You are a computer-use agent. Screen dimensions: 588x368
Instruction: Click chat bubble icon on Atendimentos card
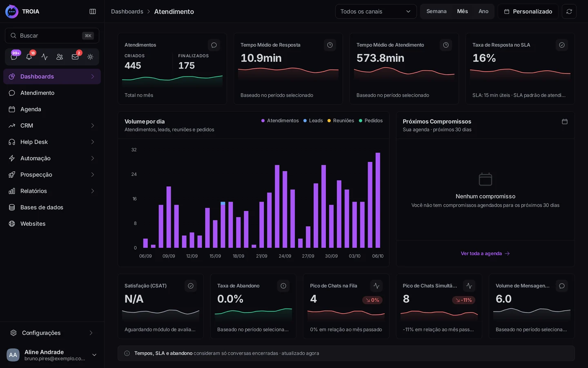click(x=214, y=45)
